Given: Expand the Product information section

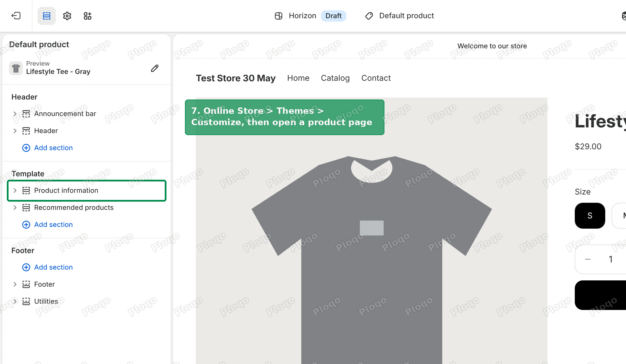Looking at the screenshot, I should [15, 191].
